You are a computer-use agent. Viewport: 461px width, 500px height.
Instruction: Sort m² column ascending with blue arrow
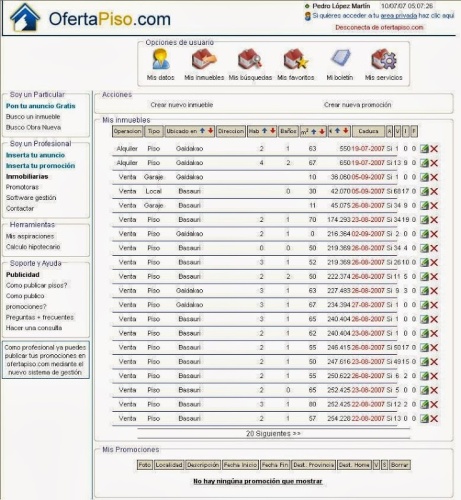point(314,131)
